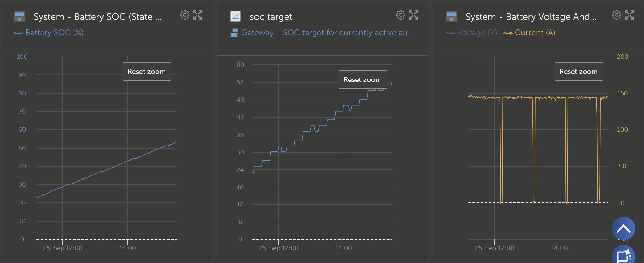Reset zoom on Battery SOC chart
Image resolution: width=644 pixels, height=263 pixels.
147,72
